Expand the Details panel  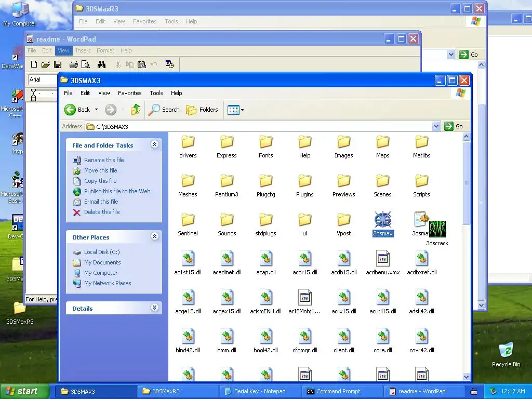point(154,308)
